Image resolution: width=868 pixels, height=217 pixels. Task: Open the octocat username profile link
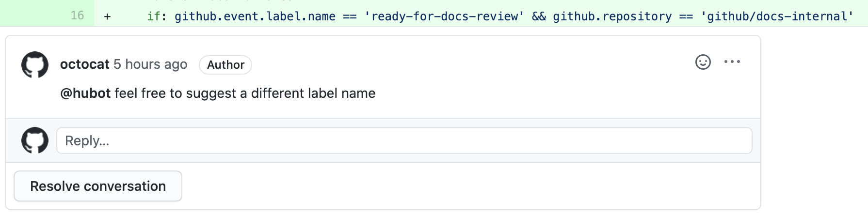pyautogui.click(x=85, y=64)
